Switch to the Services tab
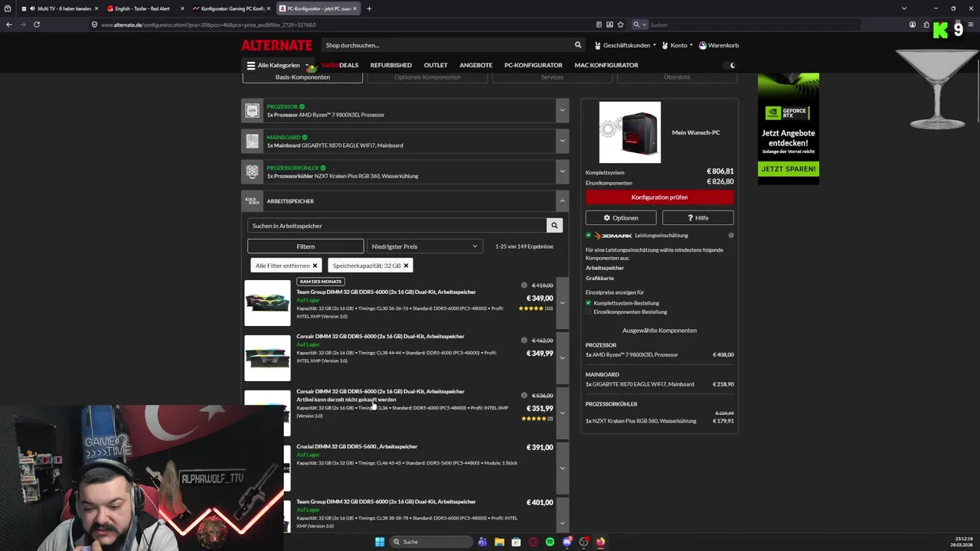The height and width of the screenshot is (551, 980). tap(552, 77)
